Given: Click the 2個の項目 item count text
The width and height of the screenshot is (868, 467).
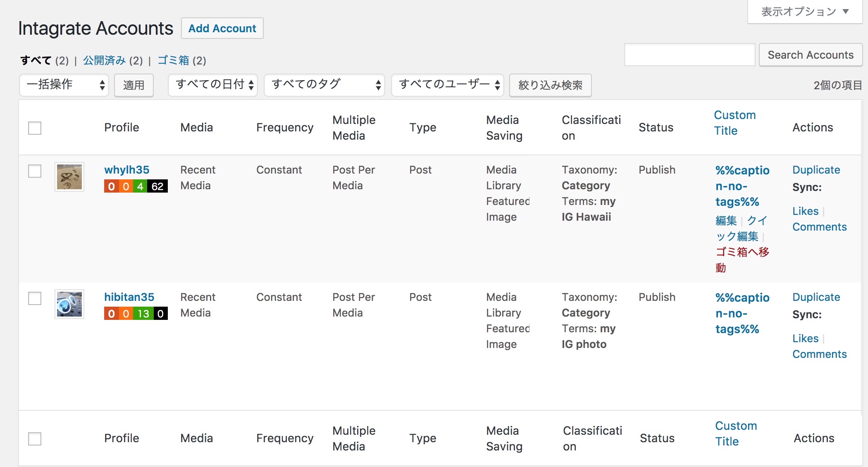Looking at the screenshot, I should tap(838, 85).
